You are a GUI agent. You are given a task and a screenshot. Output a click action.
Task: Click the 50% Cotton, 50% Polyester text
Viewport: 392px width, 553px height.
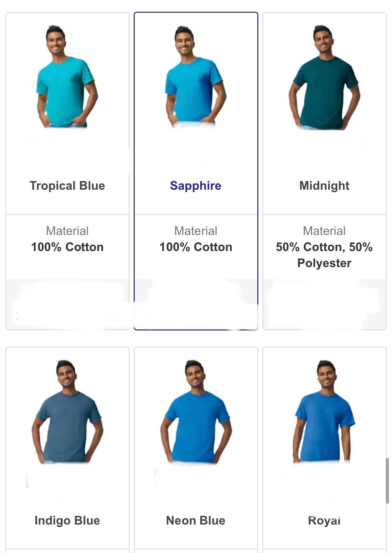point(324,255)
